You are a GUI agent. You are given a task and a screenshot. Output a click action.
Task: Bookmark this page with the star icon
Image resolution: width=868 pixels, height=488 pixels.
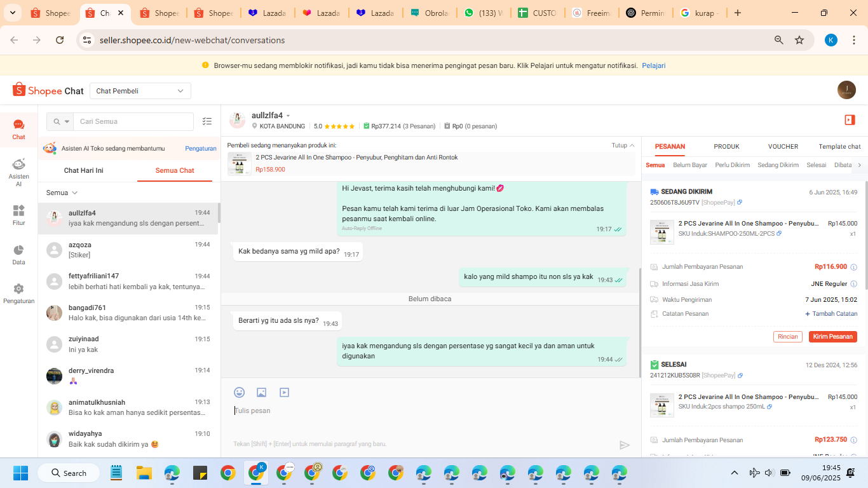coord(799,40)
